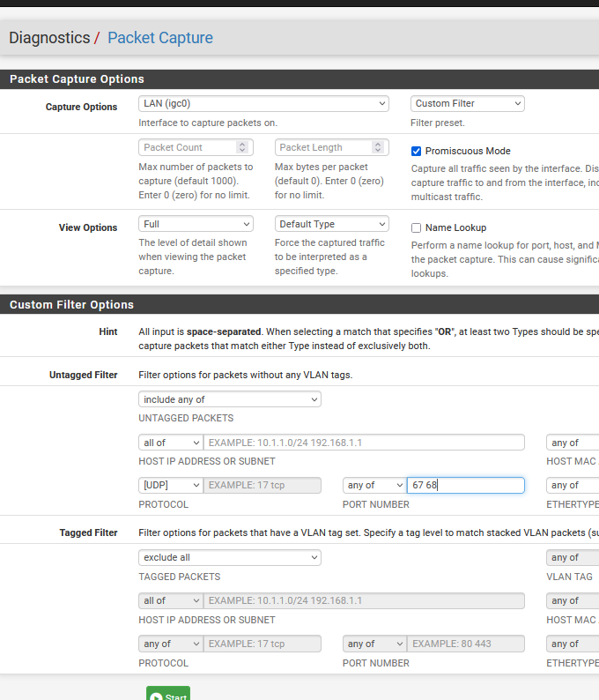Expand the Full detail level dropdown

pos(196,224)
